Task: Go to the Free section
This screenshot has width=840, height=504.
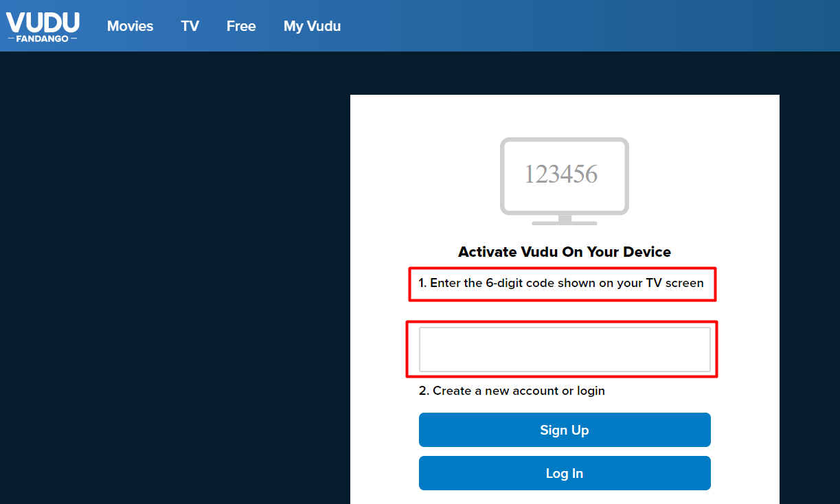Action: point(241,26)
